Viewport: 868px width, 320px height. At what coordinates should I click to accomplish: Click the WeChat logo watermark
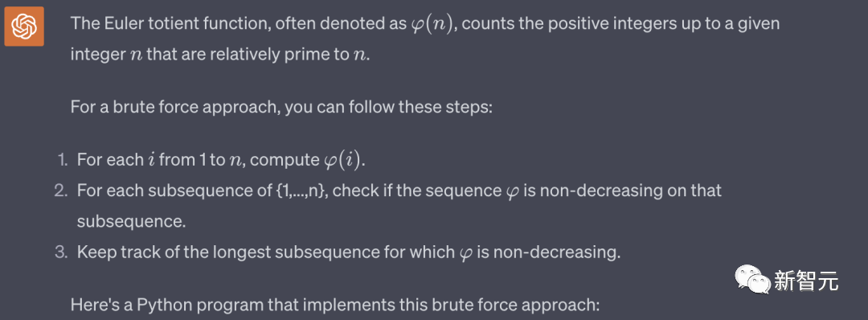(x=752, y=280)
